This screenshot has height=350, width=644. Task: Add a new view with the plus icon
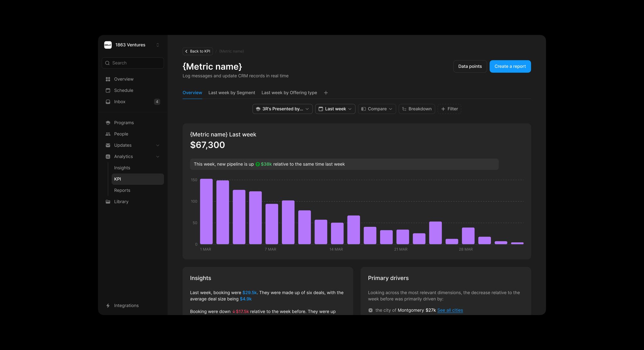pyautogui.click(x=326, y=92)
